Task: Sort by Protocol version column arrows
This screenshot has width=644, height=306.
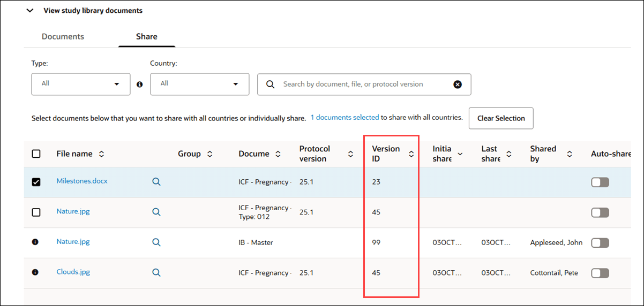Action: (350, 154)
